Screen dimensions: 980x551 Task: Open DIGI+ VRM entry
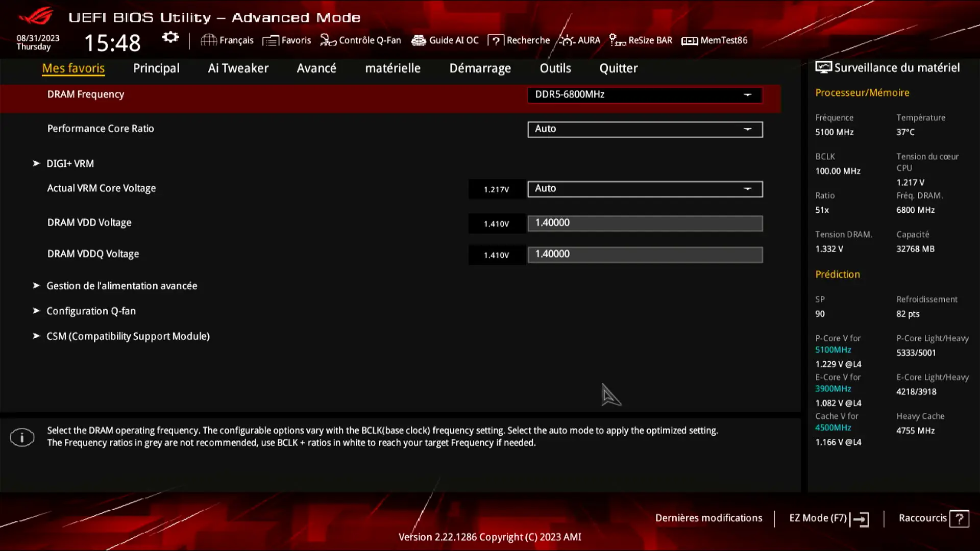point(70,164)
